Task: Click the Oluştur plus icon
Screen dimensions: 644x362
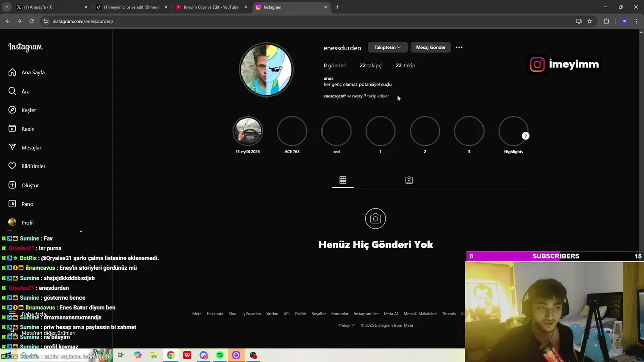Action: pyautogui.click(x=12, y=185)
